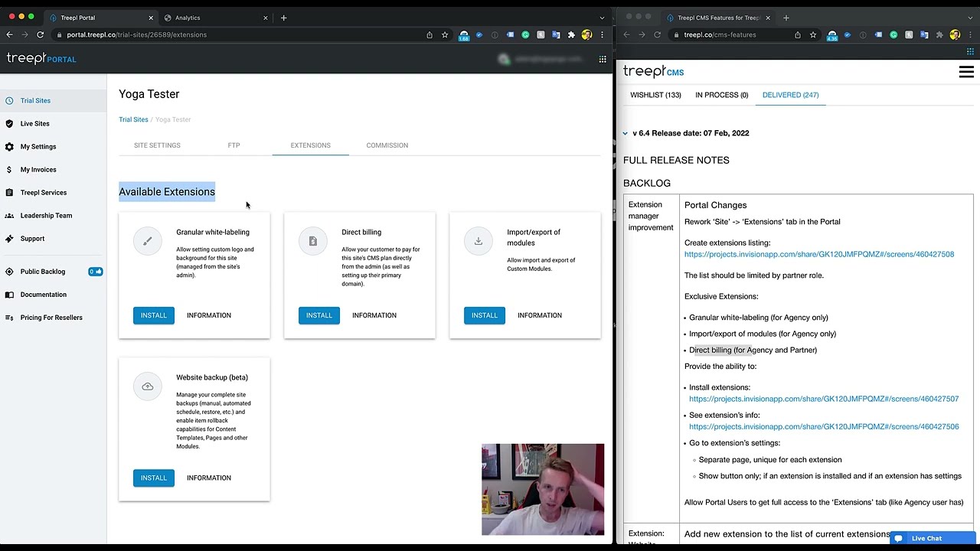Open the Documentation book icon
Image resolution: width=980 pixels, height=551 pixels.
tap(9, 294)
